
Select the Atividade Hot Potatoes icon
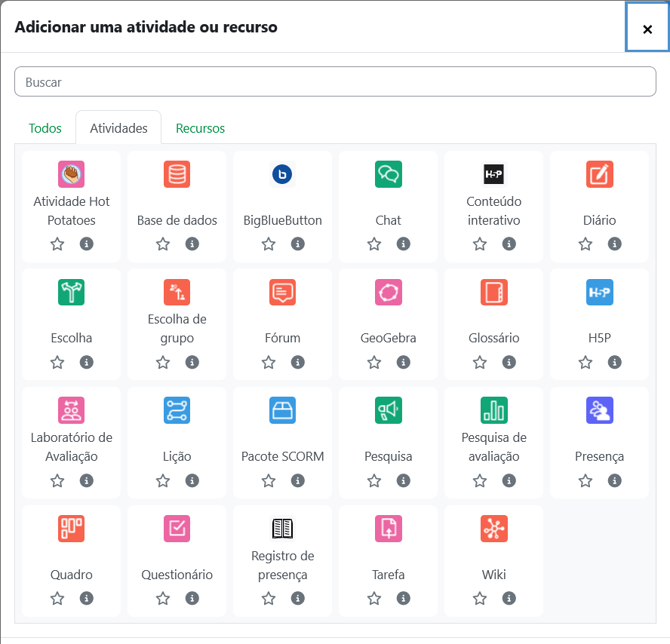(71, 174)
